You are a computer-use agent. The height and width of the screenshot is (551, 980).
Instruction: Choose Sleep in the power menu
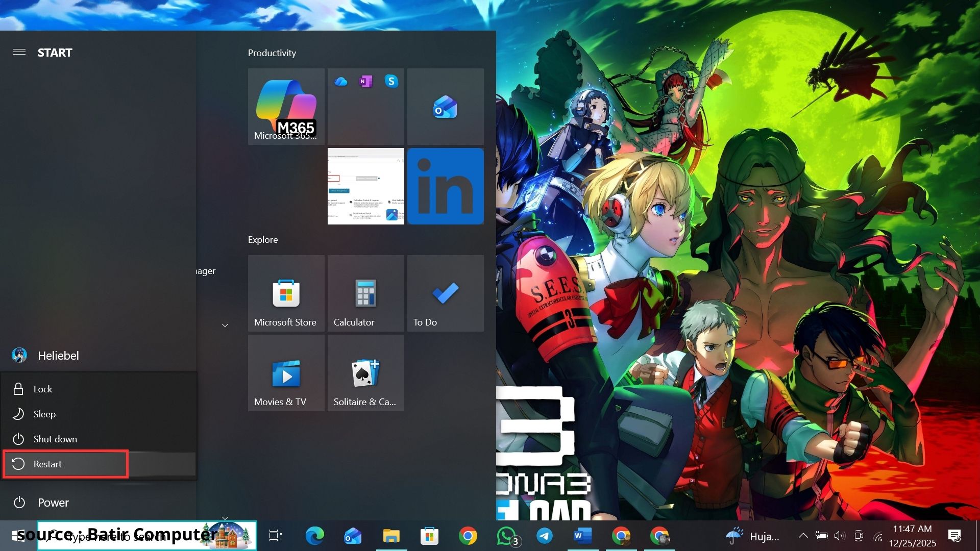(99, 414)
